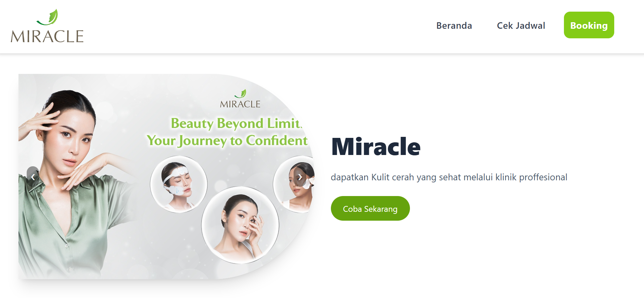
Task: Click the small leaf icon in banner
Action: [x=241, y=93]
